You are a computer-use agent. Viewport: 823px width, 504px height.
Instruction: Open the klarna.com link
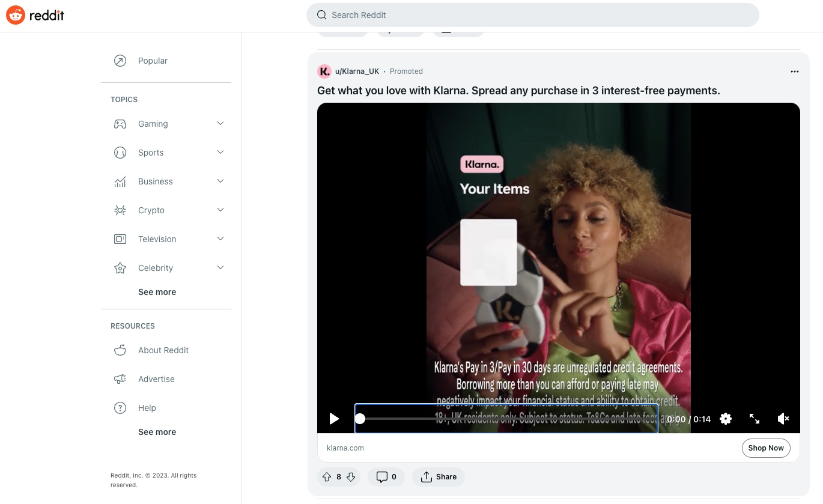(345, 448)
